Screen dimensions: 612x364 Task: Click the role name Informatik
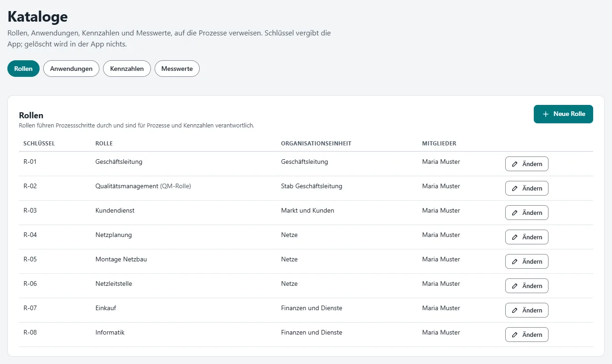point(110,332)
